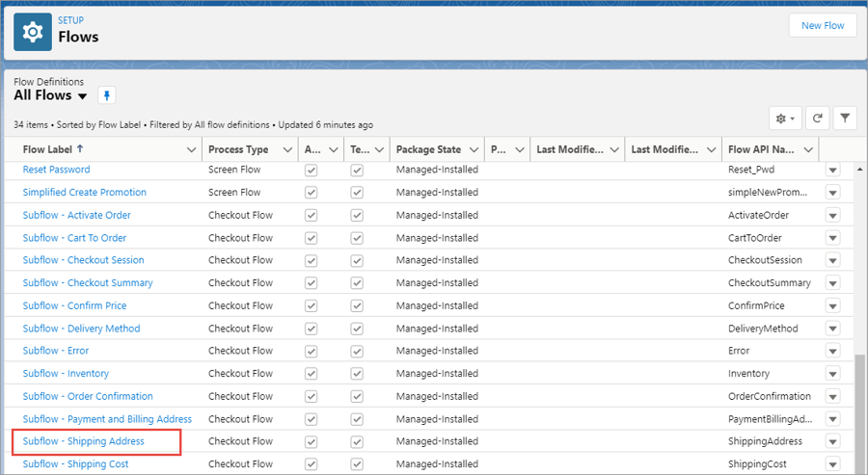The image size is (868, 475).
Task: Expand the All Flows list view selector
Action: (82, 96)
